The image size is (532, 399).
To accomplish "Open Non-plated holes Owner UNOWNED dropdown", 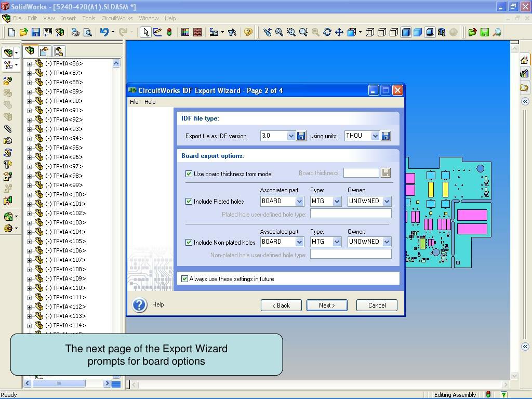I will [x=387, y=242].
